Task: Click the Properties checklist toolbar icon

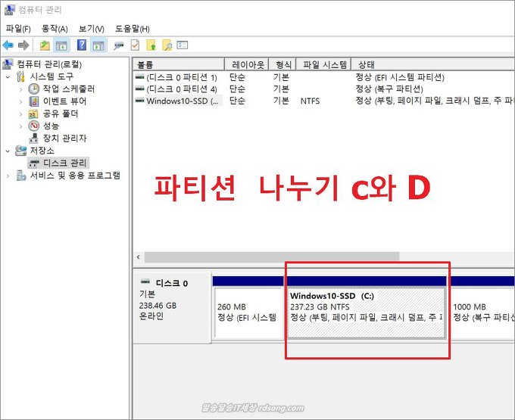Action: pyautogui.click(x=135, y=45)
